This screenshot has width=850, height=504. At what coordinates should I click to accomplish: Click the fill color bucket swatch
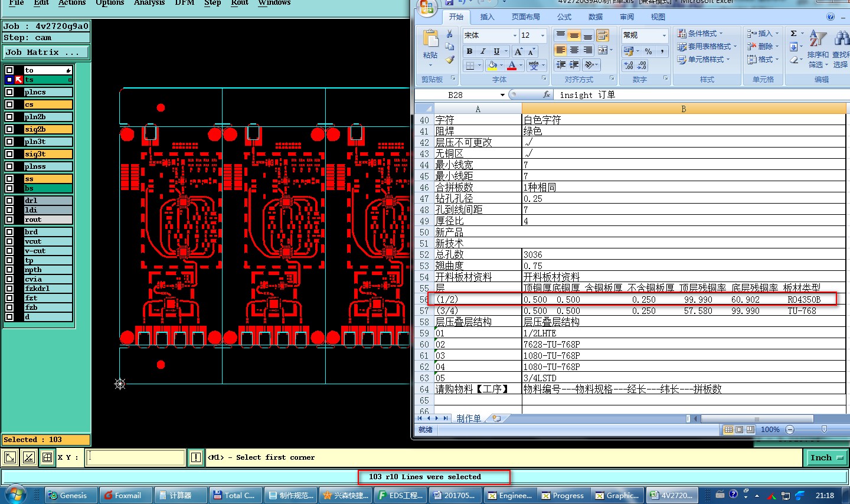pos(493,66)
